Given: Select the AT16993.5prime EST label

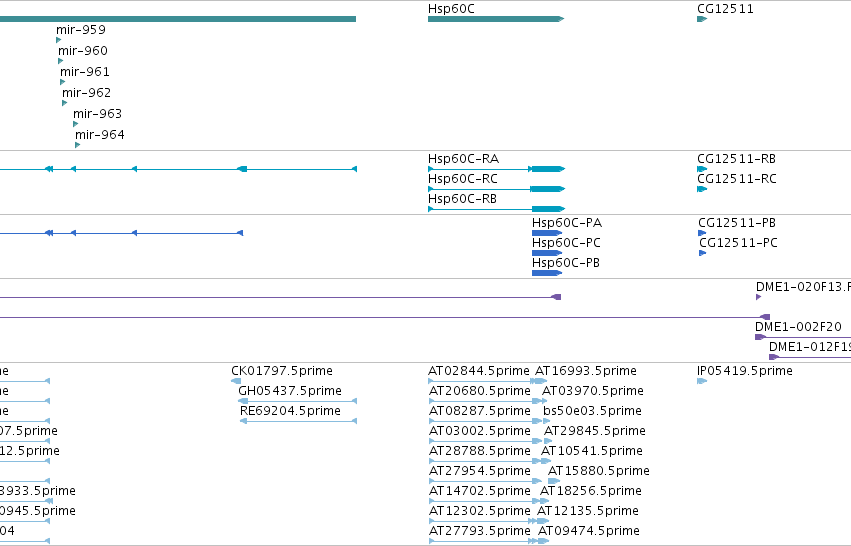Looking at the screenshot, I should pyautogui.click(x=586, y=371).
